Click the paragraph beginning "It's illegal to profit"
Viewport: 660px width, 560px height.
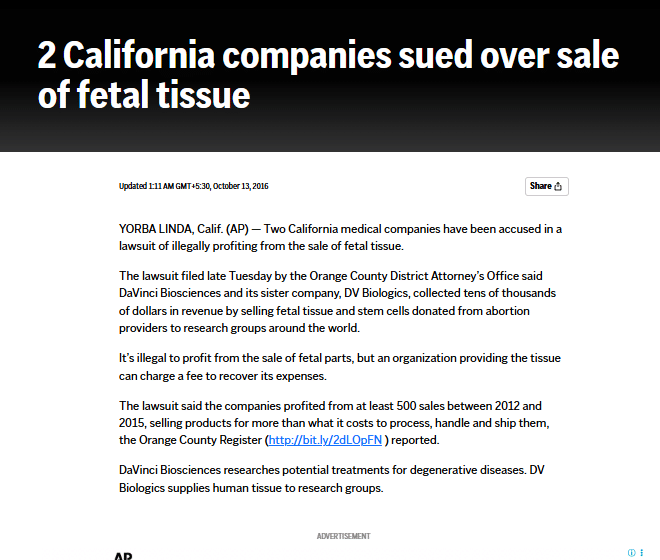(x=340, y=367)
